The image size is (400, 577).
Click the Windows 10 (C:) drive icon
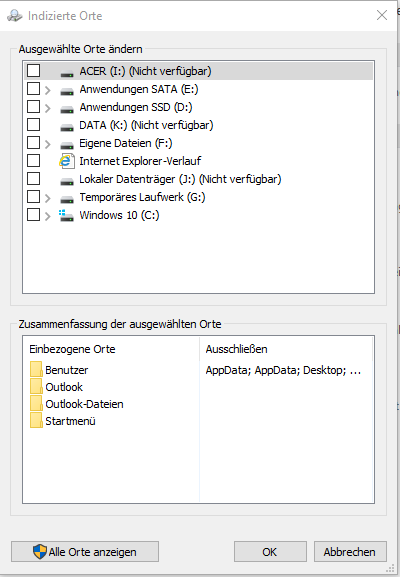[67, 215]
